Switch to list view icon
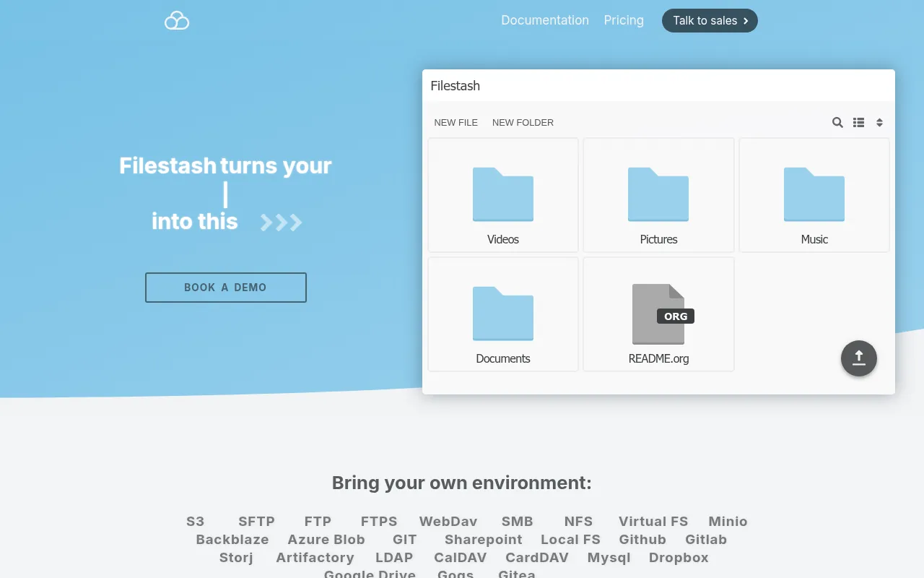Image resolution: width=924 pixels, height=578 pixels. (858, 123)
